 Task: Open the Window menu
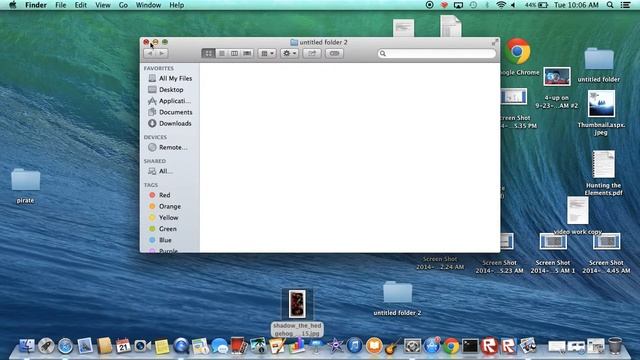pos(148,5)
